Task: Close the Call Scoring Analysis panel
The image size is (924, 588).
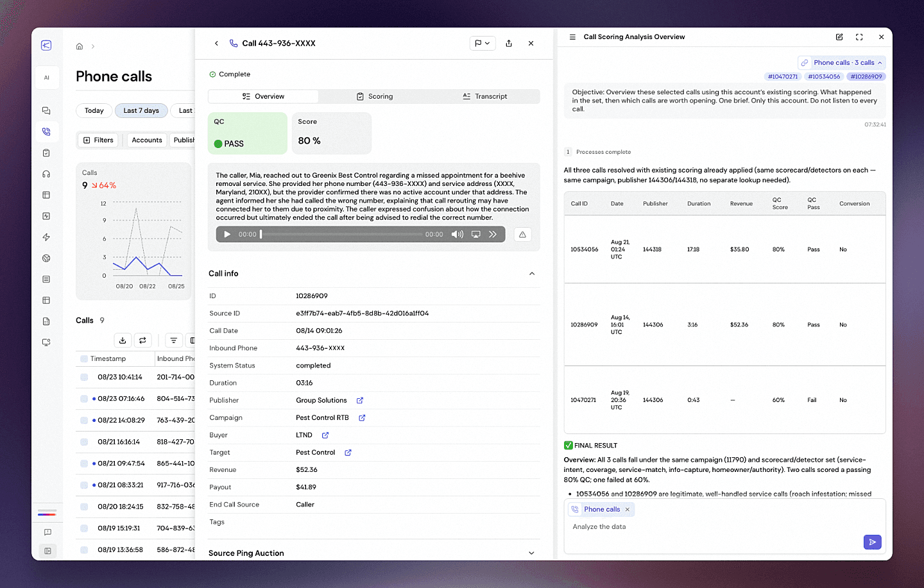Action: pyautogui.click(x=881, y=37)
